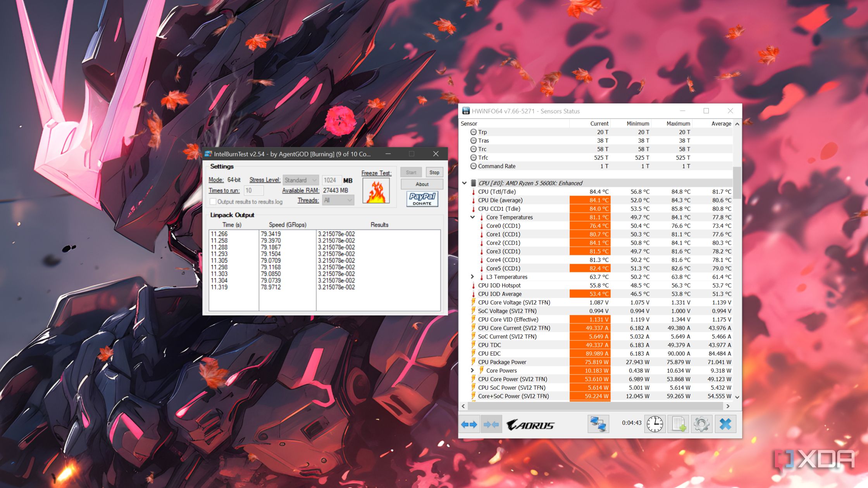Viewport: 868px width, 488px height.
Task: Collapse the CPU [#0] AMD Ryzen 5 5600X section
Action: [464, 183]
